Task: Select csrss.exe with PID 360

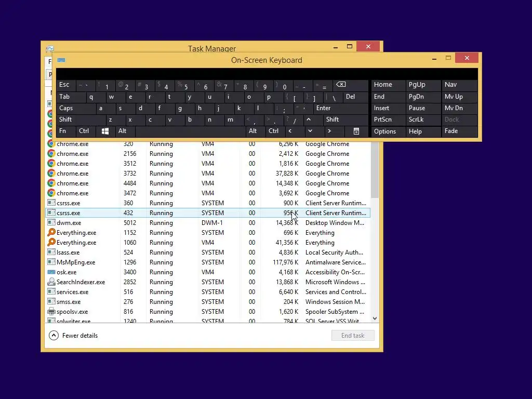Action: point(208,203)
